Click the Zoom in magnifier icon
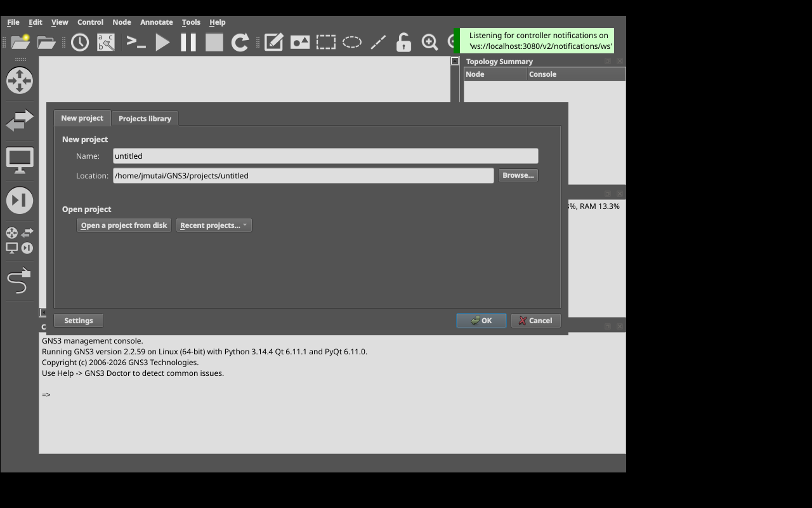This screenshot has width=812, height=508. 429,43
